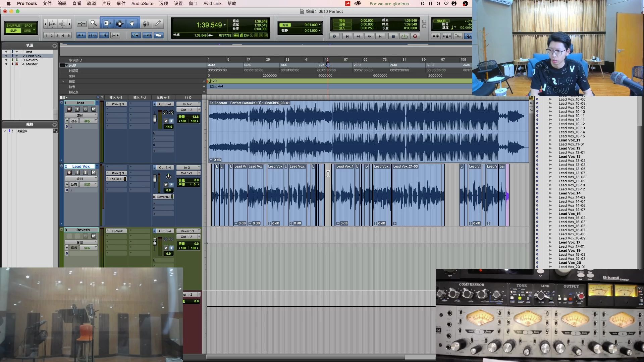Select the Trim tool
This screenshot has width=644, height=362.
[x=107, y=23]
